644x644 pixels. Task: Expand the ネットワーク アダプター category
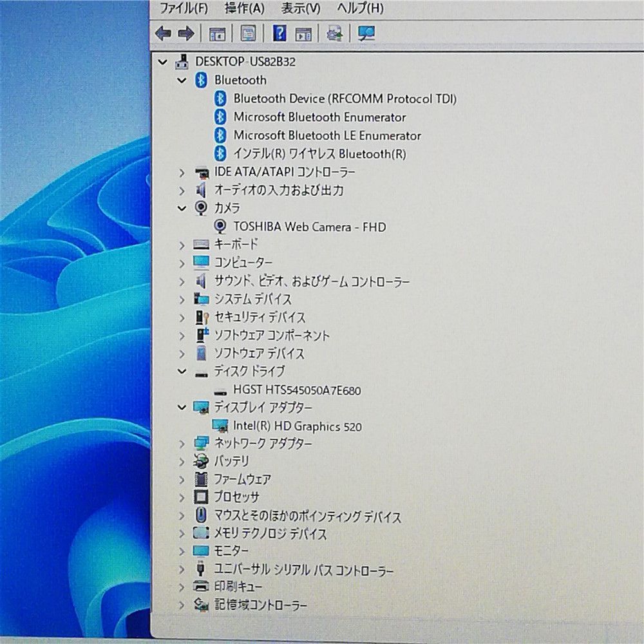(182, 444)
